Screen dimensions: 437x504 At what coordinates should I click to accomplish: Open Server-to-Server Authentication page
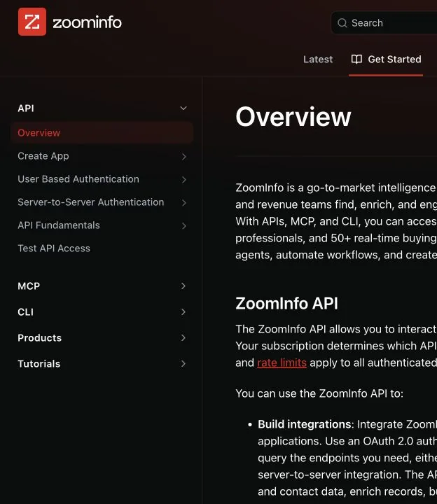(x=90, y=202)
